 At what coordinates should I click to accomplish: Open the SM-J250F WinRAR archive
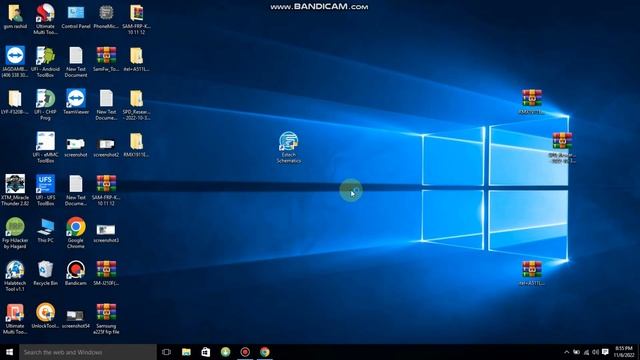(x=106, y=273)
